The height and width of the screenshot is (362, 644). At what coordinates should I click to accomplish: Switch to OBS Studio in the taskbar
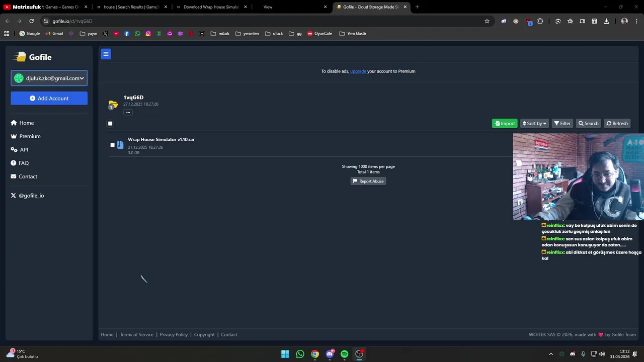359,354
